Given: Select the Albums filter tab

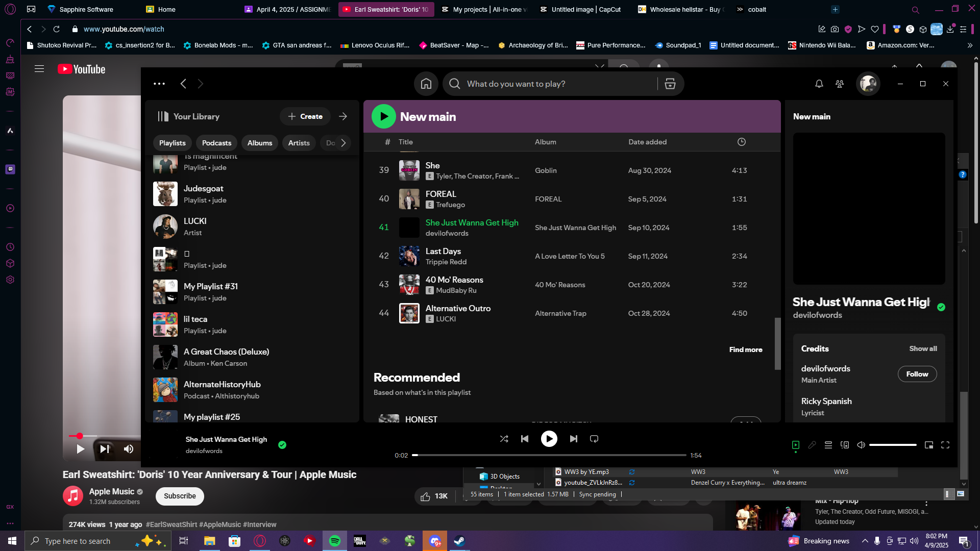Looking at the screenshot, I should tap(260, 143).
